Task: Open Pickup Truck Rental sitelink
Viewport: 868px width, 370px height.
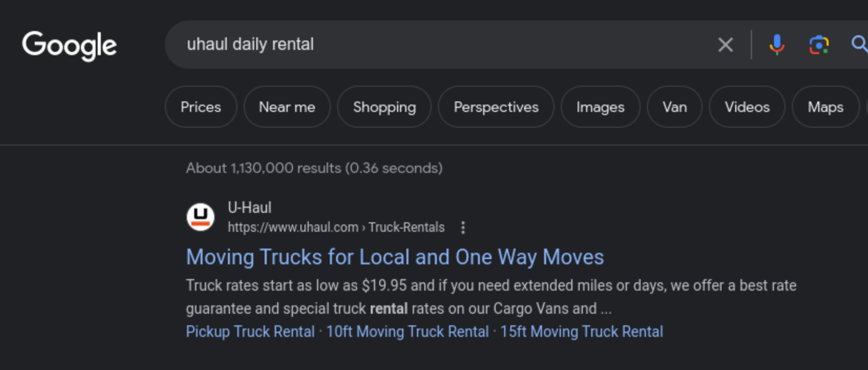Action: pos(250,332)
